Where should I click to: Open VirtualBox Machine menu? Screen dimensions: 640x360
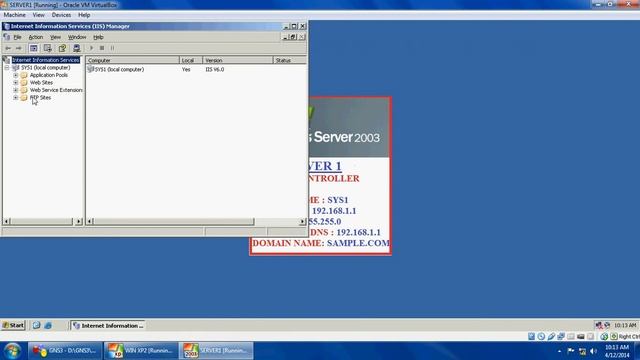[14, 15]
